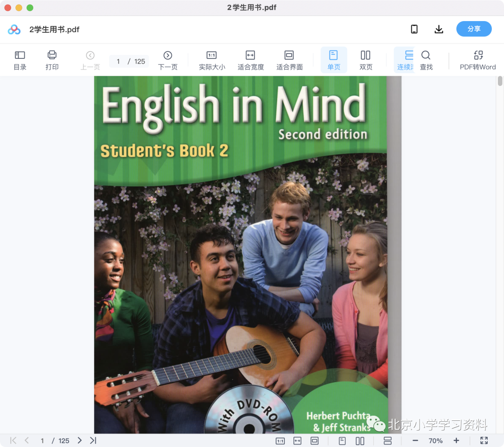
Task: Switch to 双页 double page view
Action: 366,60
